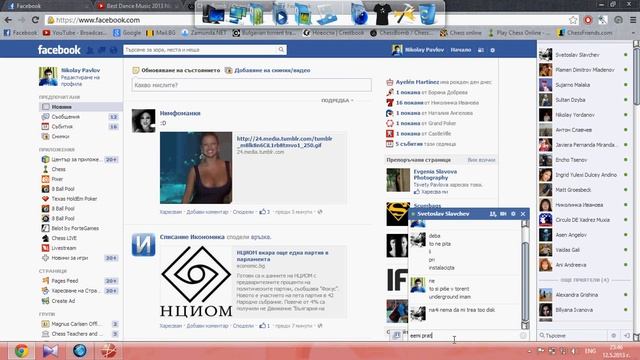Open the woman photo thumbnail in post

(x=196, y=167)
